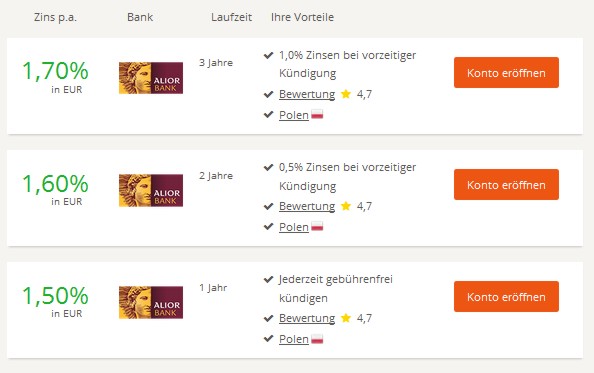
Task: Open the Bewertung link in the 3 Jahre offer
Action: [x=307, y=94]
